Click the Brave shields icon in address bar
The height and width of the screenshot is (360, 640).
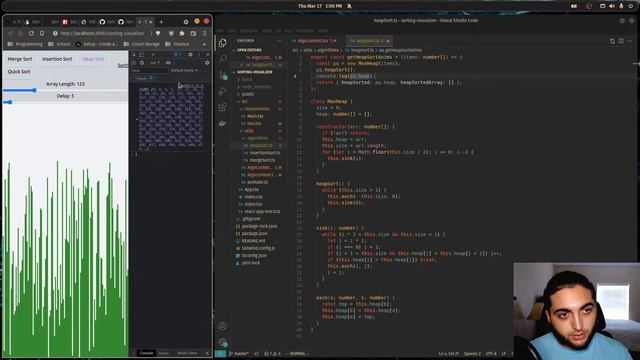158,33
